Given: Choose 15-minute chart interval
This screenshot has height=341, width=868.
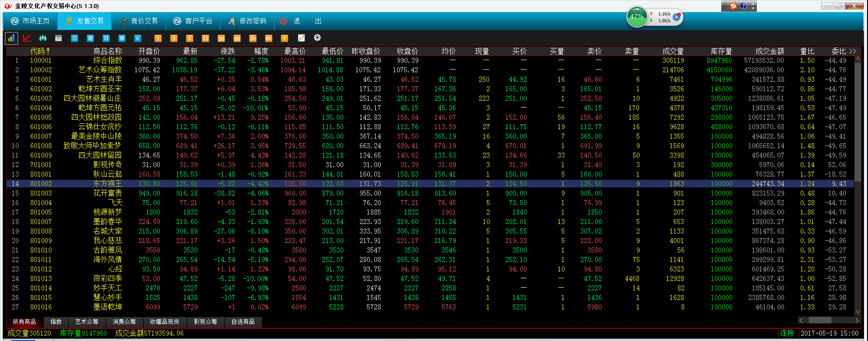Looking at the screenshot, I should pos(205,38).
